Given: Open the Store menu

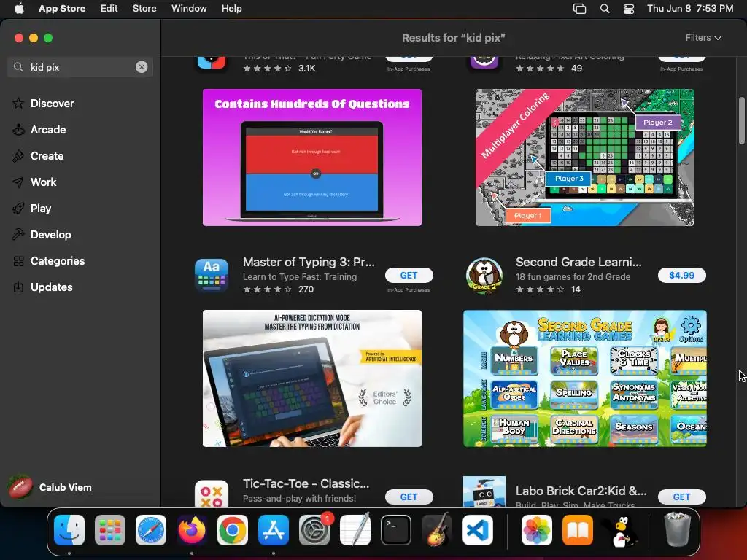Looking at the screenshot, I should 144,9.
